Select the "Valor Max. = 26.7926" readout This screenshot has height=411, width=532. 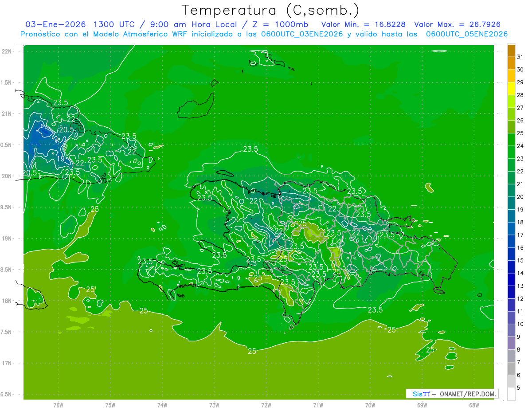(x=458, y=24)
